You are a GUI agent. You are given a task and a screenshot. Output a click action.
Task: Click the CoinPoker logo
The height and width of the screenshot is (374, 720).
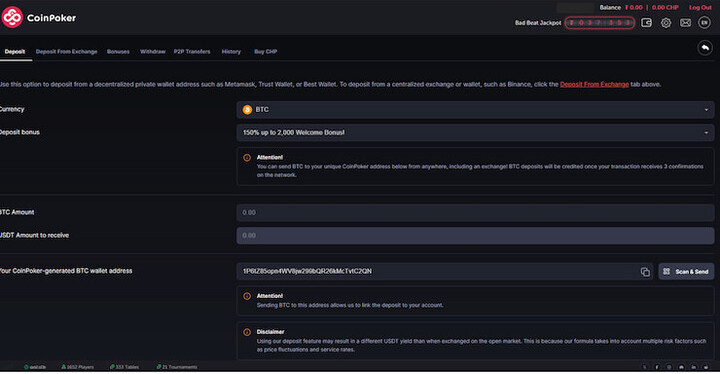coord(39,17)
